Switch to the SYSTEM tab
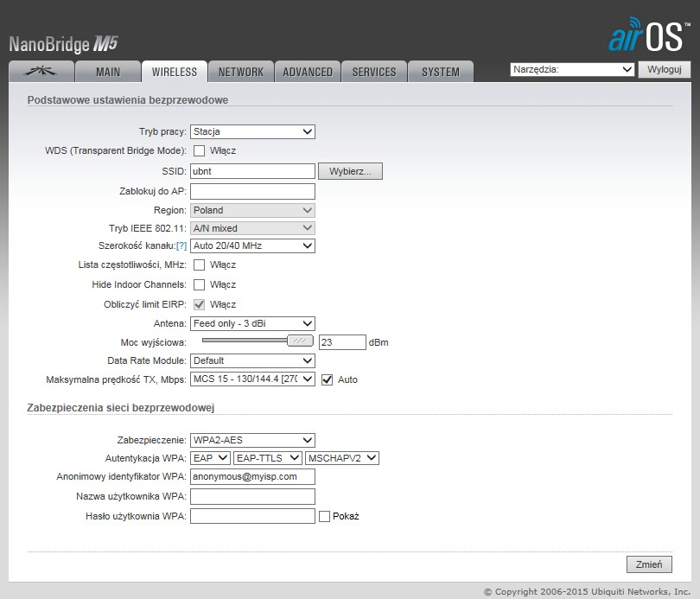The height and width of the screenshot is (599, 700). 440,72
